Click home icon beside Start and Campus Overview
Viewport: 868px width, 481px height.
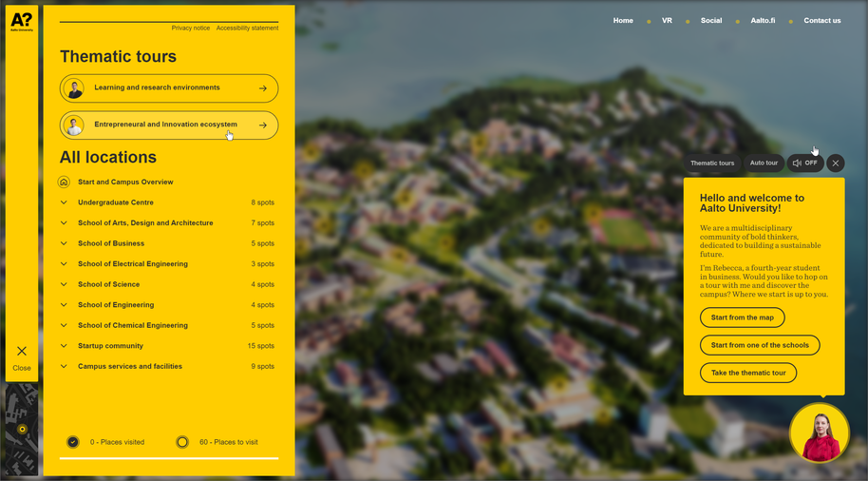[x=65, y=183]
